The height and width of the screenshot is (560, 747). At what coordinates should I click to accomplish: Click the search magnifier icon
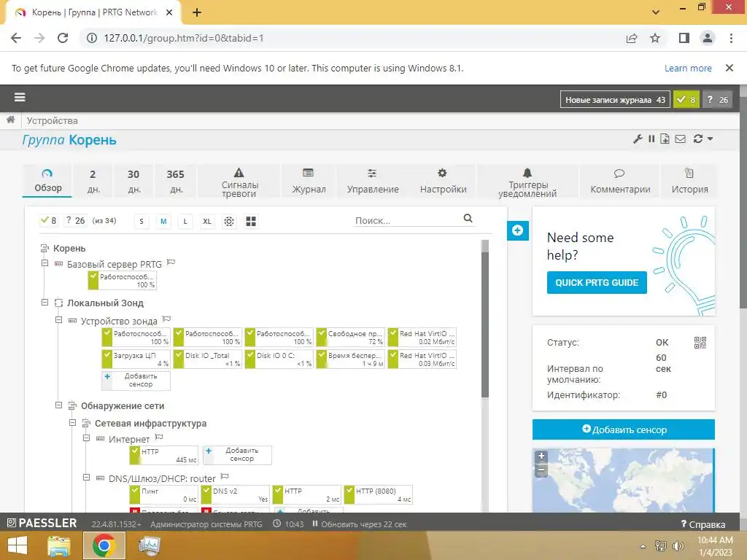[468, 218]
